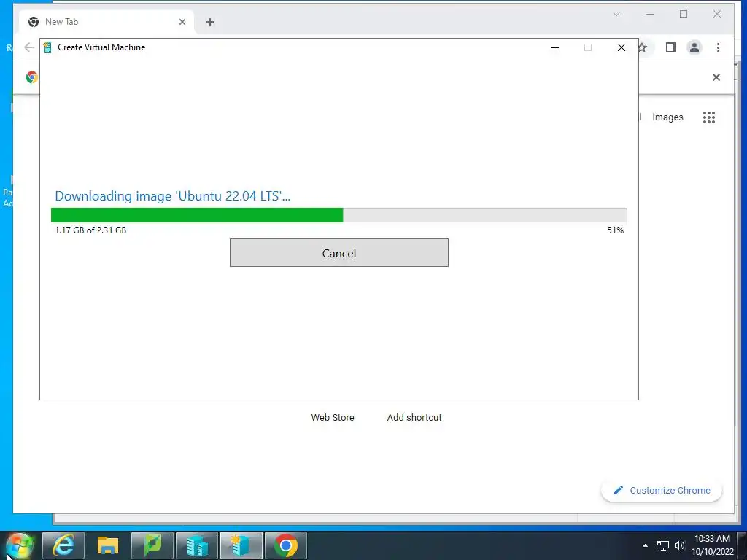
Task: Open the Chrome three-dot menu
Action: tap(718, 47)
